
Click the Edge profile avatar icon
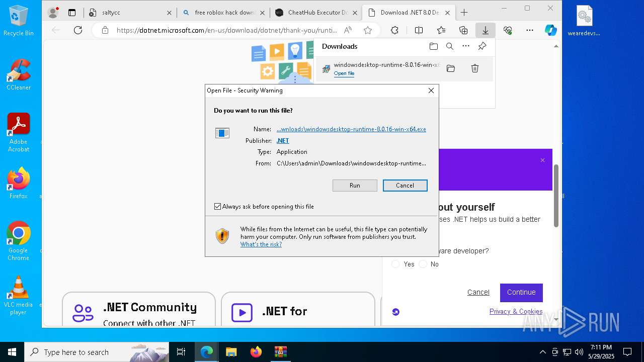coord(53,13)
